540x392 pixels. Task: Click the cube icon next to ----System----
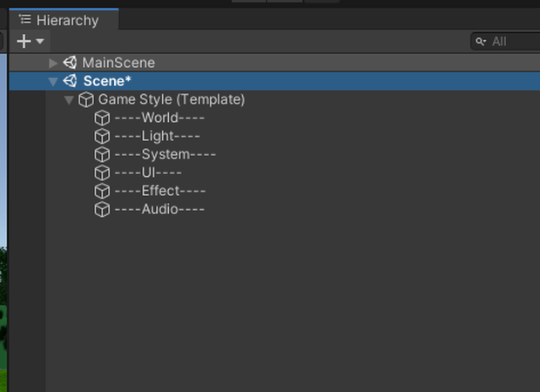(102, 154)
